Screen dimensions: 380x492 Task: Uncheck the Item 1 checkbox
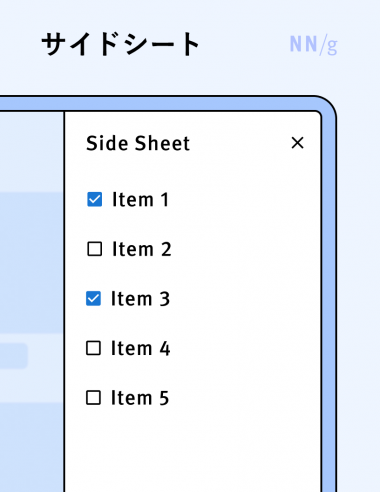95,199
